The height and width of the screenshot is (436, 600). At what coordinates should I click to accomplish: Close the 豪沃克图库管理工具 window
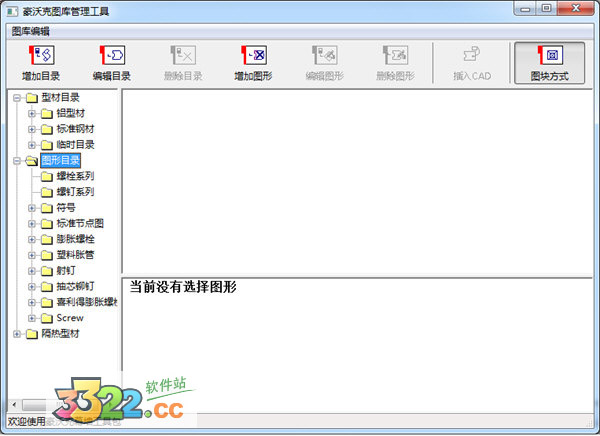pyautogui.click(x=576, y=9)
